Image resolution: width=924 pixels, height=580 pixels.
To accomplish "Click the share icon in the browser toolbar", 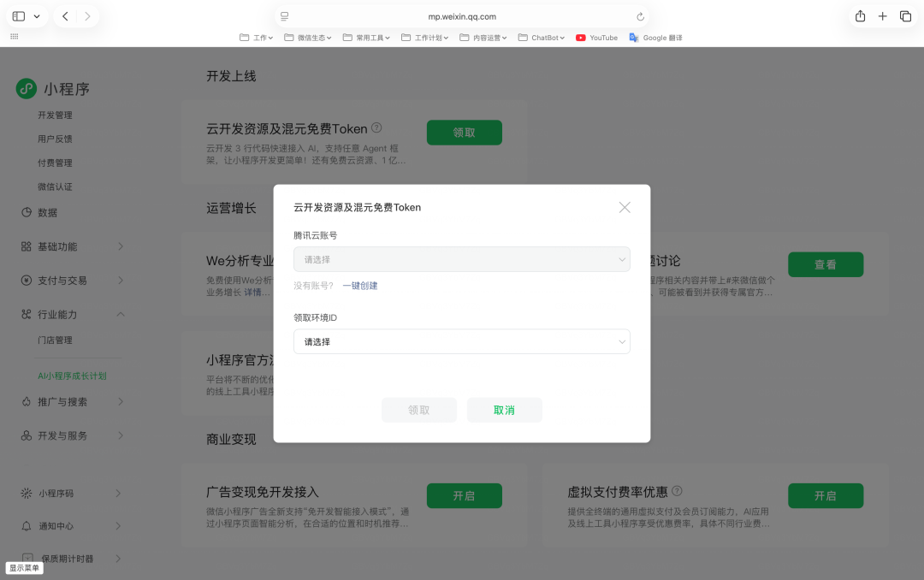I will [859, 15].
